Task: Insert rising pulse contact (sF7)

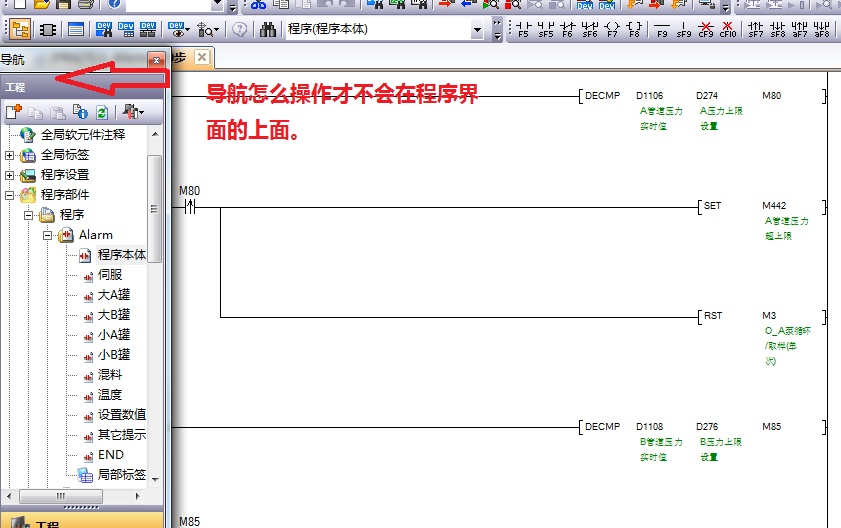Action: (x=756, y=29)
